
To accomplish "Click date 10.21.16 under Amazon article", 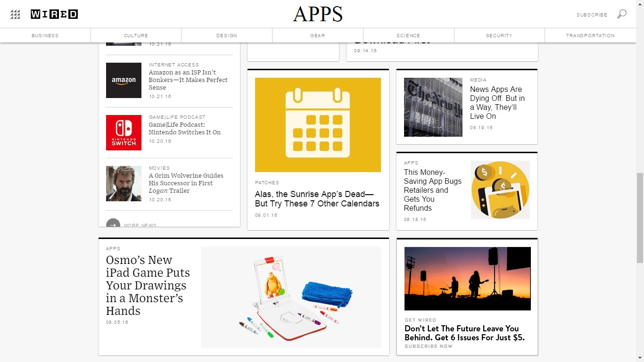I will [160, 96].
